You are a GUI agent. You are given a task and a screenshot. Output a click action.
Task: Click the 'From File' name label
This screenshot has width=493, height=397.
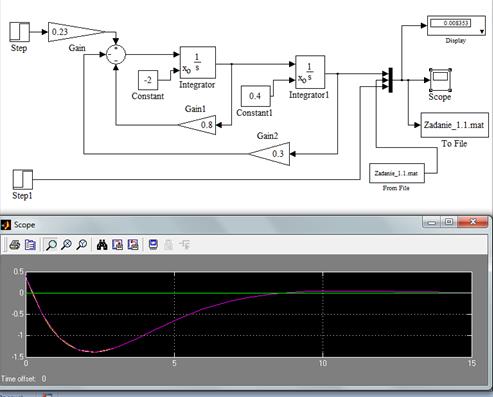pyautogui.click(x=396, y=188)
